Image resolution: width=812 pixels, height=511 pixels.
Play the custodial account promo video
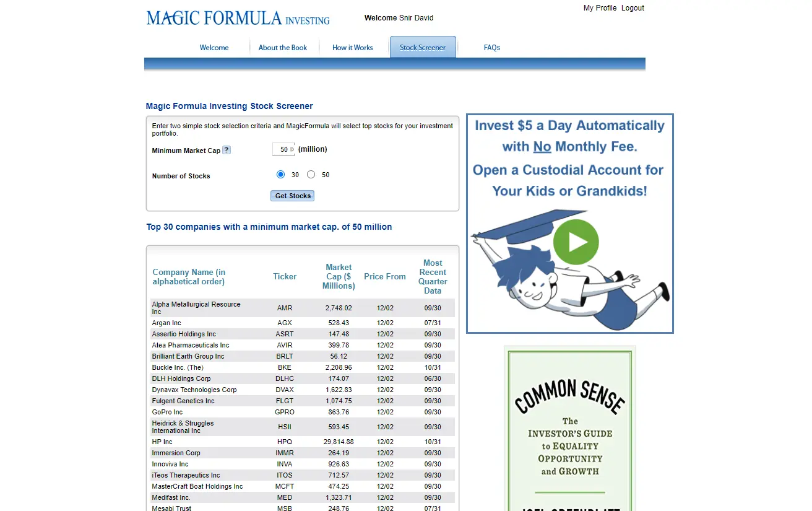[x=576, y=242]
